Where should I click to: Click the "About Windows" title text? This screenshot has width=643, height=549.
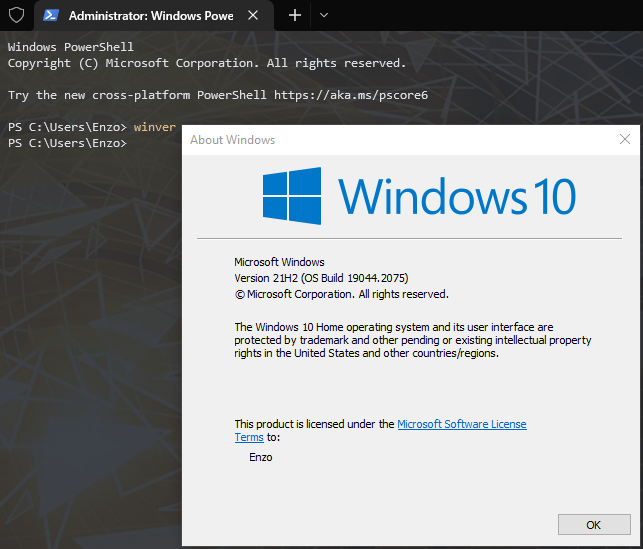233,140
